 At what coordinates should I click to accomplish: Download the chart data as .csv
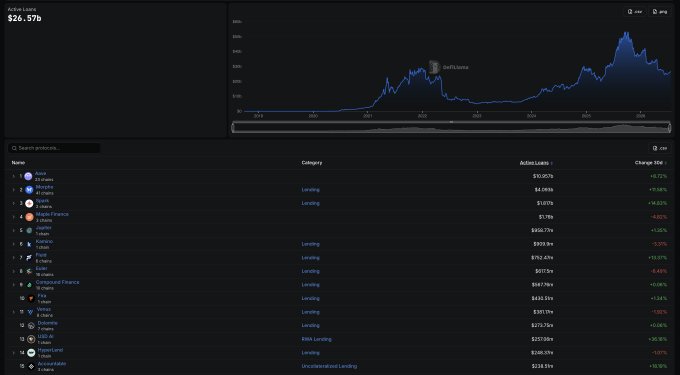tap(635, 12)
